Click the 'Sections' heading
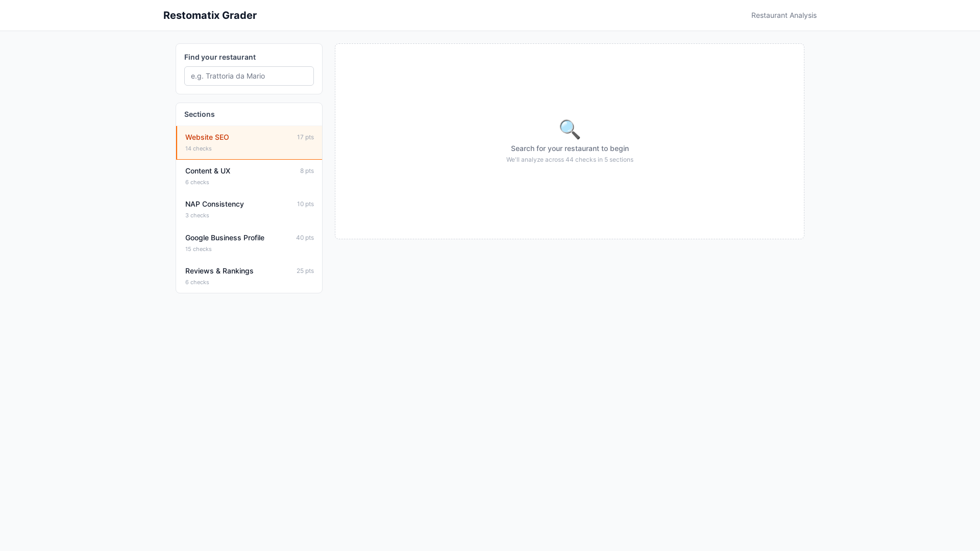The height and width of the screenshot is (551, 980). pyautogui.click(x=200, y=114)
